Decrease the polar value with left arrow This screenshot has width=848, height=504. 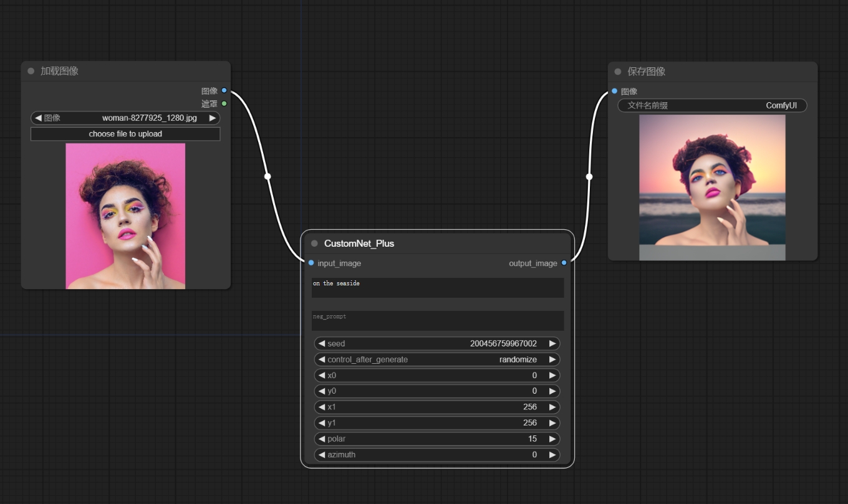click(322, 439)
